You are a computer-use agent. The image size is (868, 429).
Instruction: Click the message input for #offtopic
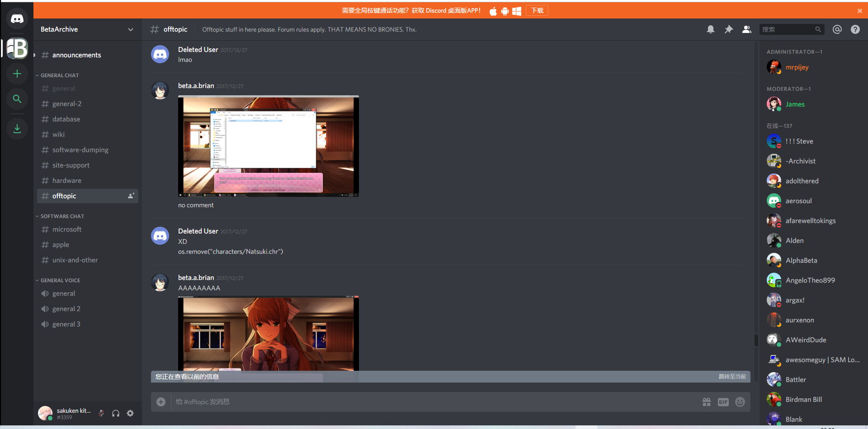(x=434, y=402)
